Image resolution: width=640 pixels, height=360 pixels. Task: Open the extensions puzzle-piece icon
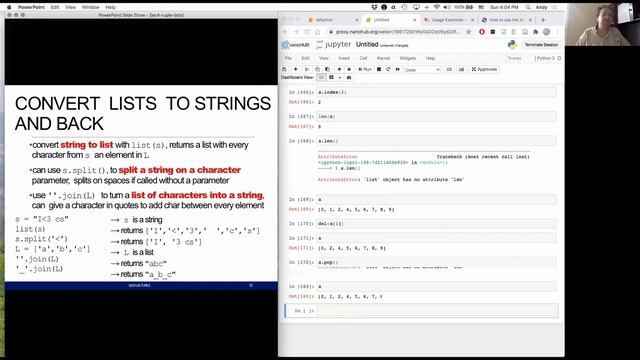pos(536,32)
